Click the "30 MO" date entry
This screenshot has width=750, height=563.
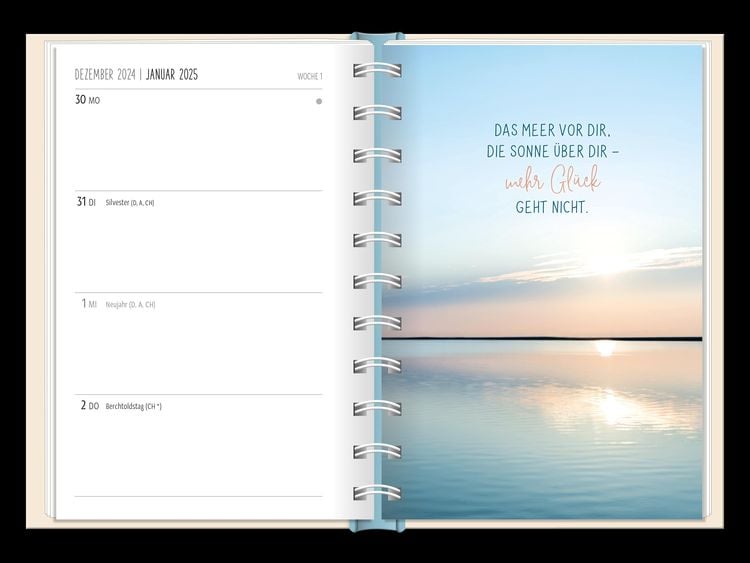[88, 100]
